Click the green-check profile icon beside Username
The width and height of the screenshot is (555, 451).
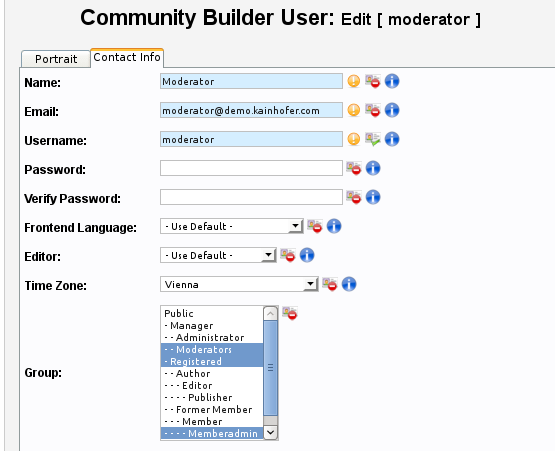[373, 139]
